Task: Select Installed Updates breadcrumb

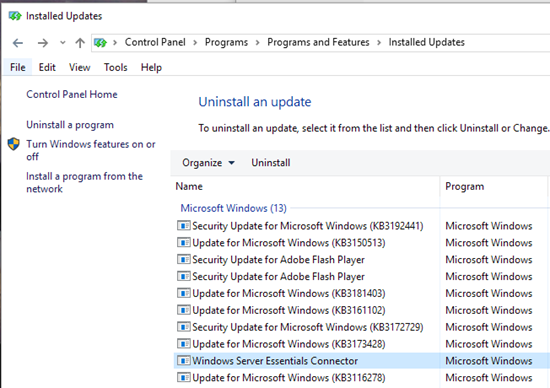Action: coord(426,42)
